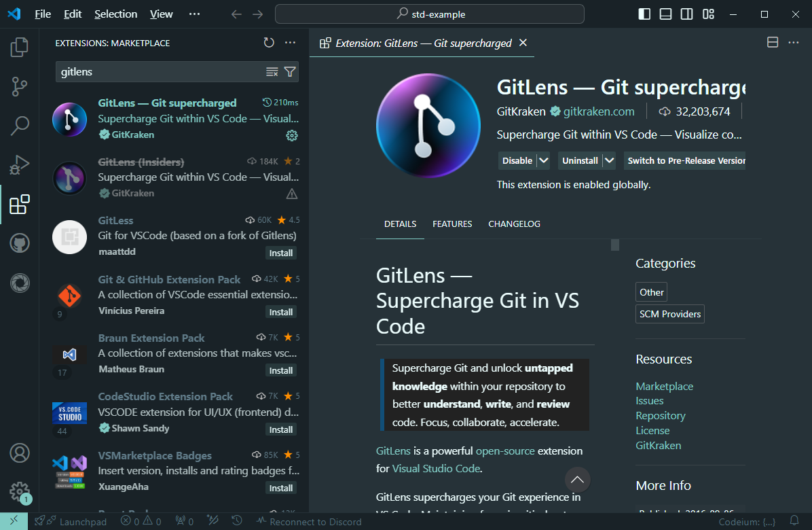Toggle the primary side bar
This screenshot has height=530, width=812.
coord(644,14)
